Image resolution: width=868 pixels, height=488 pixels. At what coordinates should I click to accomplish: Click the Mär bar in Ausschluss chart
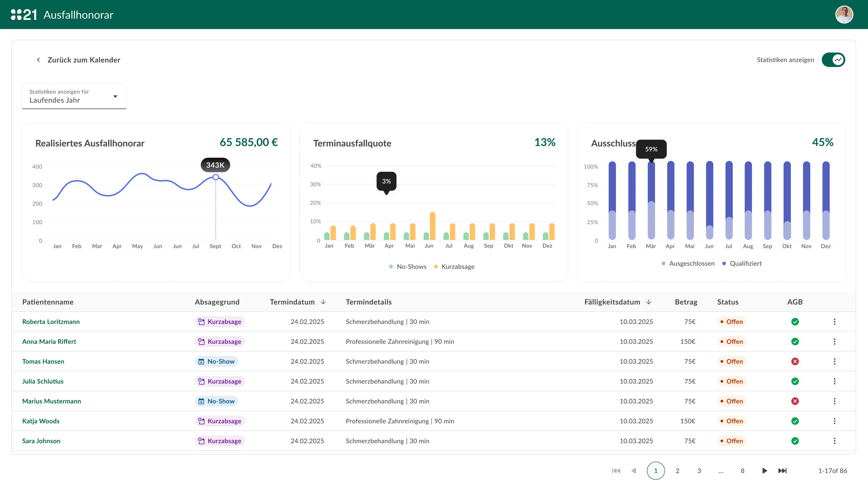[x=651, y=200]
